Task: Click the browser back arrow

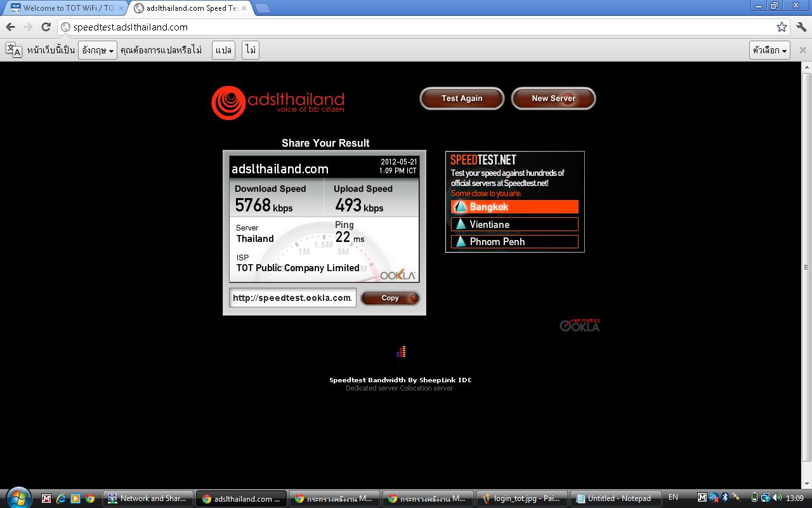Action: click(x=10, y=27)
